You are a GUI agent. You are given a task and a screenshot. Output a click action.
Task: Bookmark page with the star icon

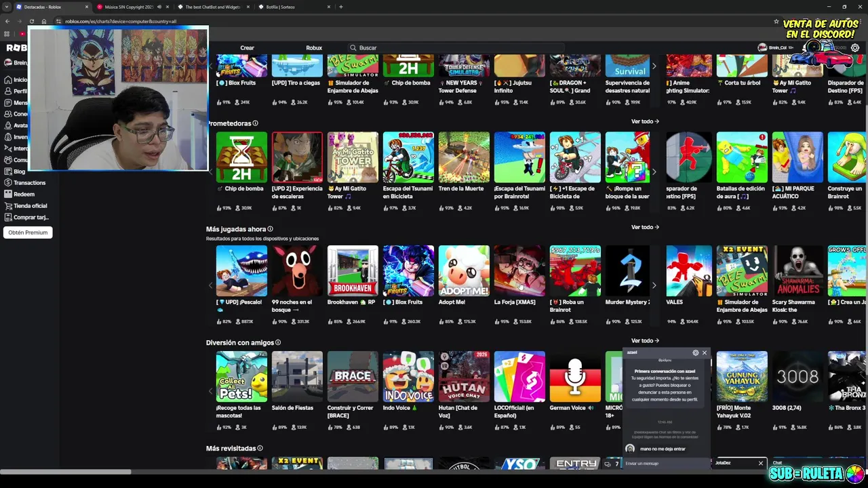pos(776,21)
